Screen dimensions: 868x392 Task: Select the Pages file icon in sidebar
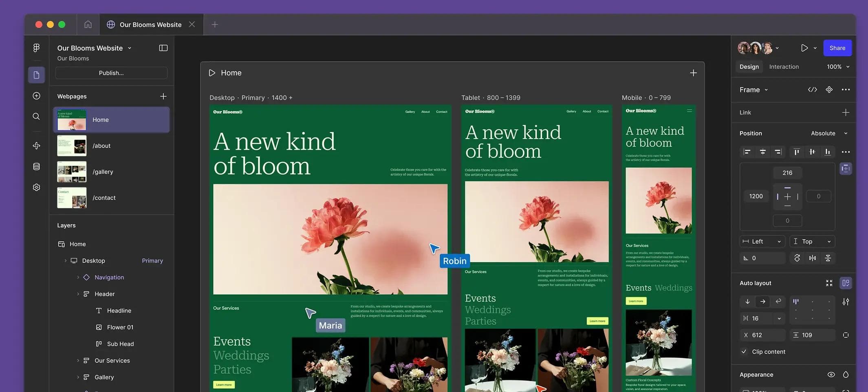tap(36, 75)
